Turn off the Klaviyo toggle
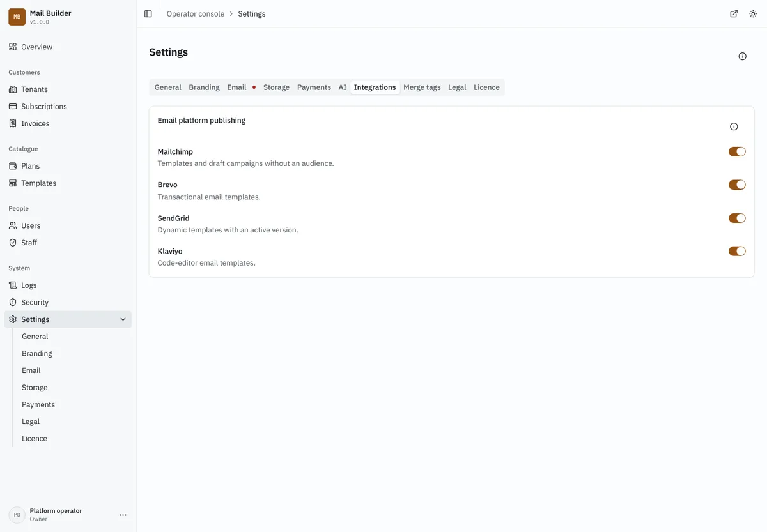The image size is (767, 532). click(x=737, y=252)
